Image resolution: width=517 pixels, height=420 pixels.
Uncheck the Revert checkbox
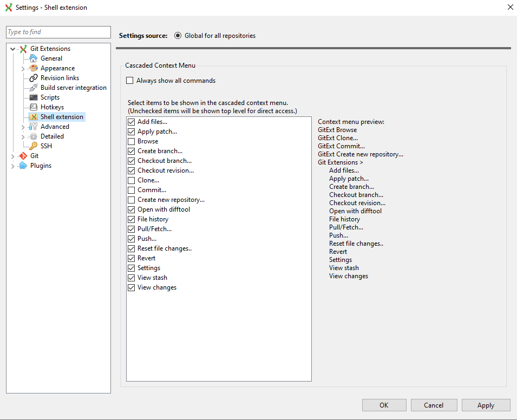(x=131, y=258)
